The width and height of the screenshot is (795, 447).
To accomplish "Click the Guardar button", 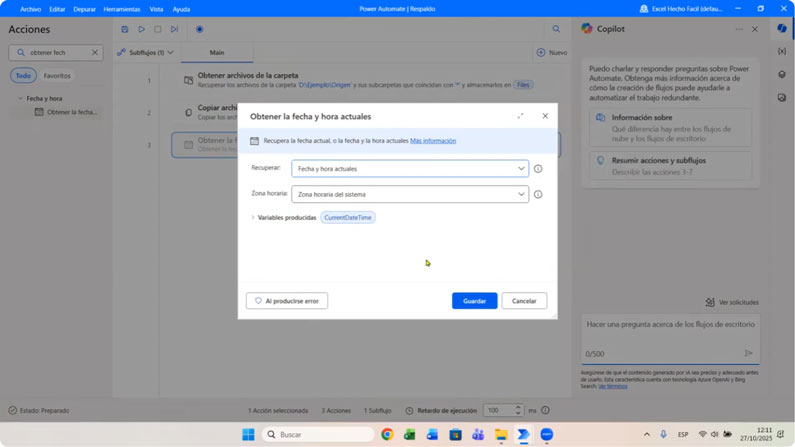I will point(475,301).
